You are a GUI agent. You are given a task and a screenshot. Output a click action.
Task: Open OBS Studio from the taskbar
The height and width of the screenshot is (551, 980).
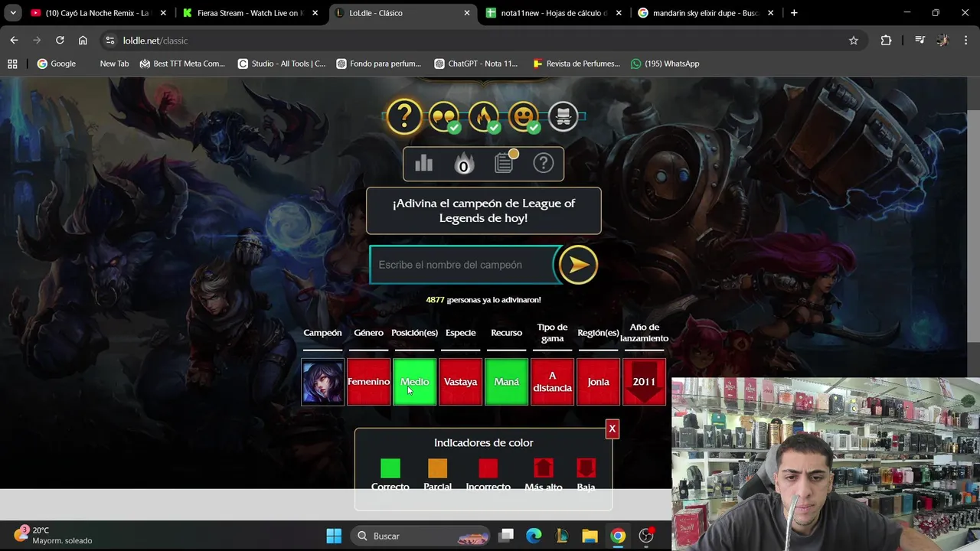(x=646, y=536)
